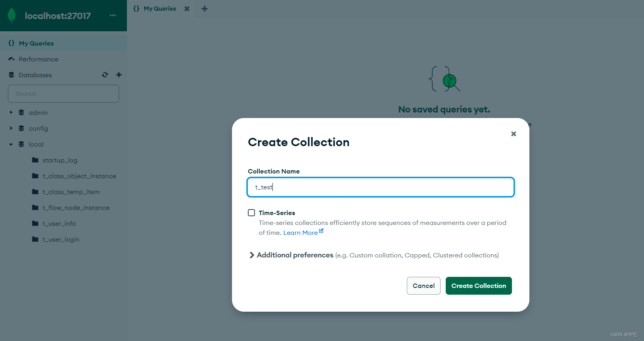Click the Create Collection button
Viewport: 644px width, 341px height.
coord(479,286)
